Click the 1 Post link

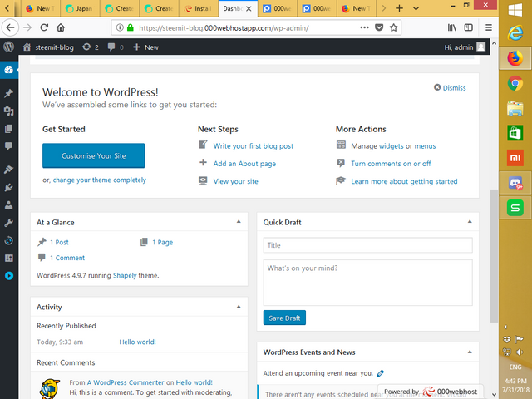point(59,242)
